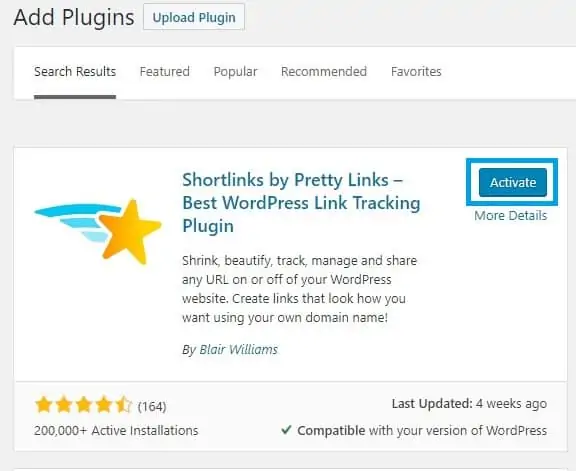Click the second rating star
The width and height of the screenshot is (576, 471).
point(64,405)
